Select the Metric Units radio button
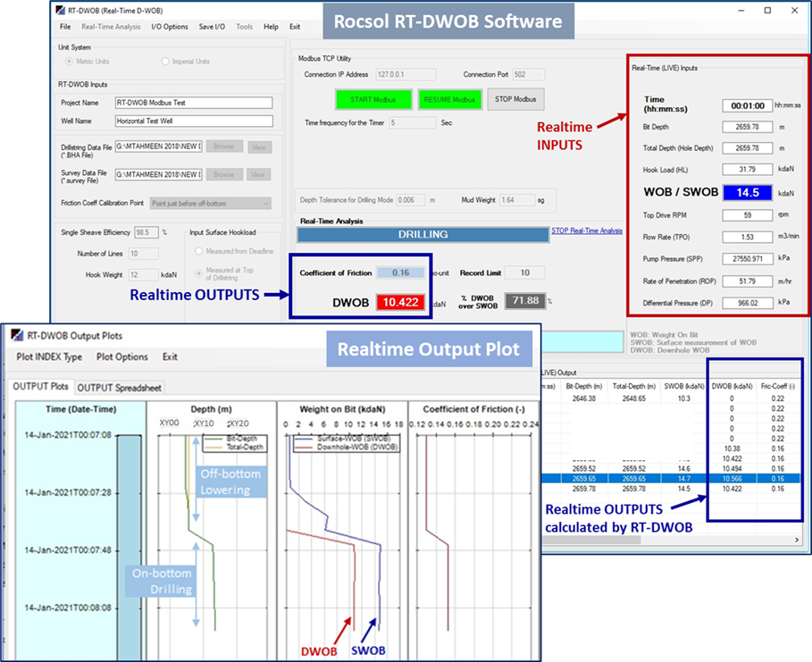The image size is (812, 662). (69, 61)
